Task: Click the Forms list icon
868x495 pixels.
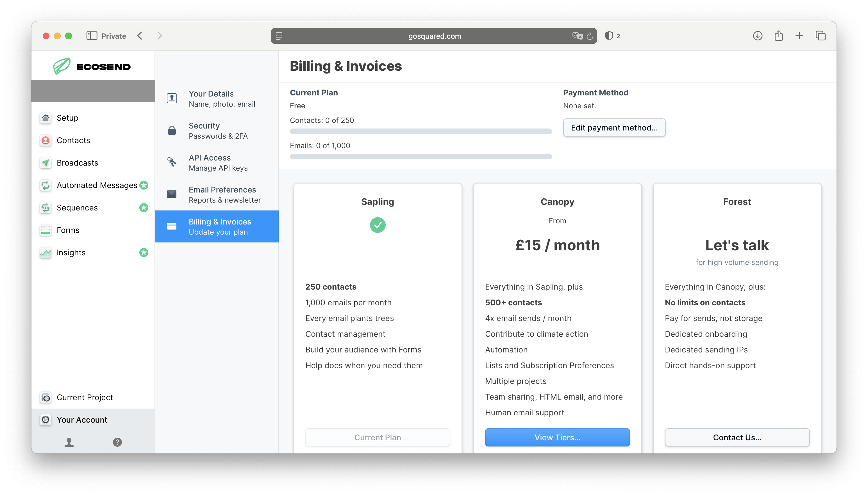Action: [x=45, y=230]
